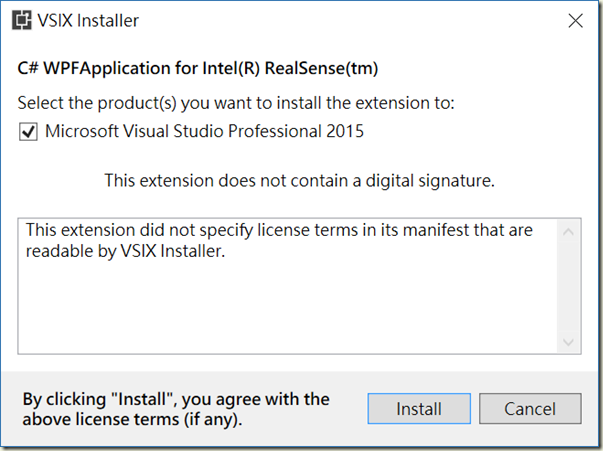Close the VSIX Installer dialog

(575, 20)
